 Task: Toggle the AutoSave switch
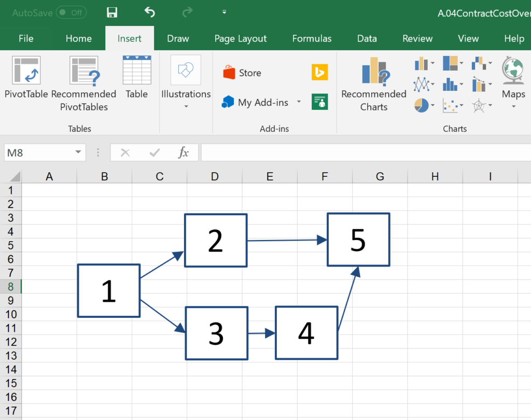71,12
